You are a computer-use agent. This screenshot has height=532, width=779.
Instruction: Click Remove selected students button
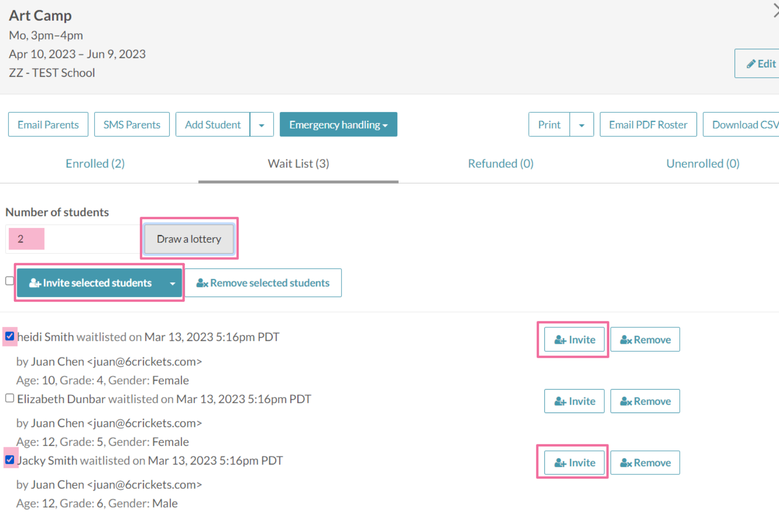(263, 283)
